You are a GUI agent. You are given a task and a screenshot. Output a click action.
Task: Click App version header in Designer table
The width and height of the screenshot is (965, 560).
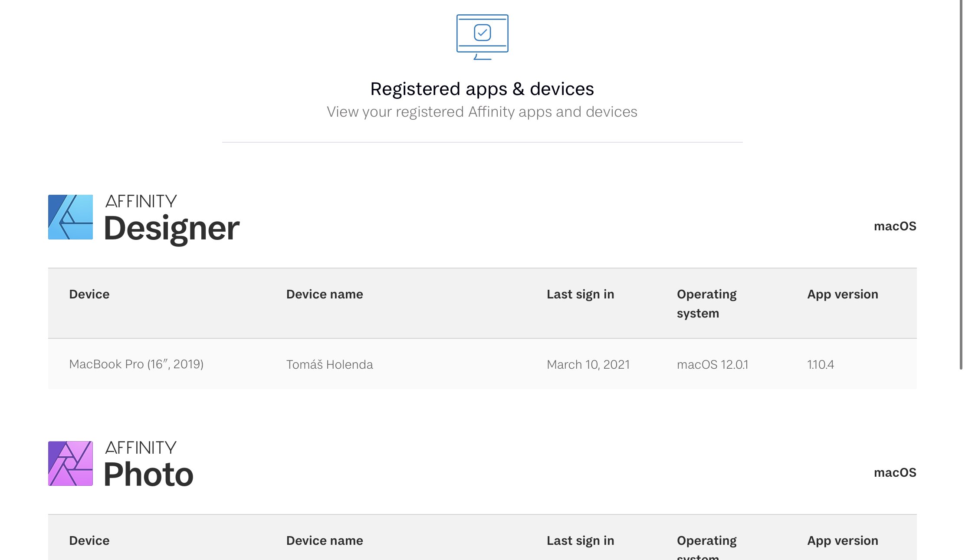[x=842, y=294]
